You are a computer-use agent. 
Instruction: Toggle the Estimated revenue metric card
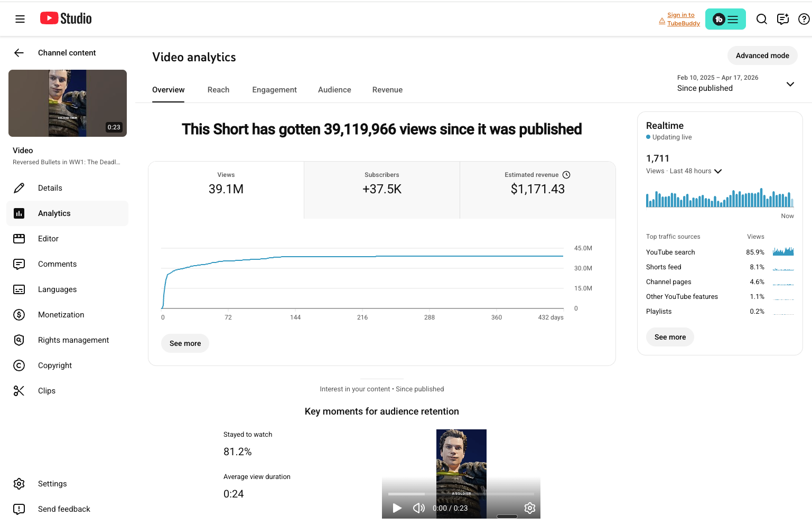537,189
